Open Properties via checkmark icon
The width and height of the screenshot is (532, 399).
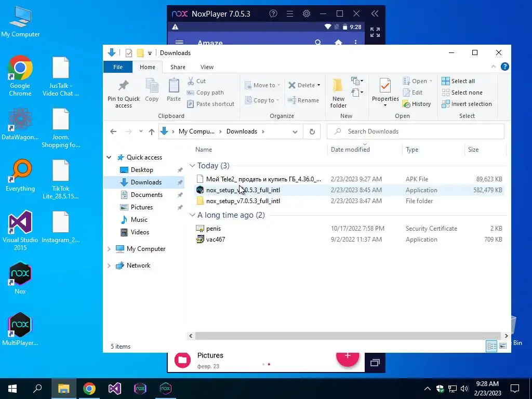pyautogui.click(x=385, y=86)
